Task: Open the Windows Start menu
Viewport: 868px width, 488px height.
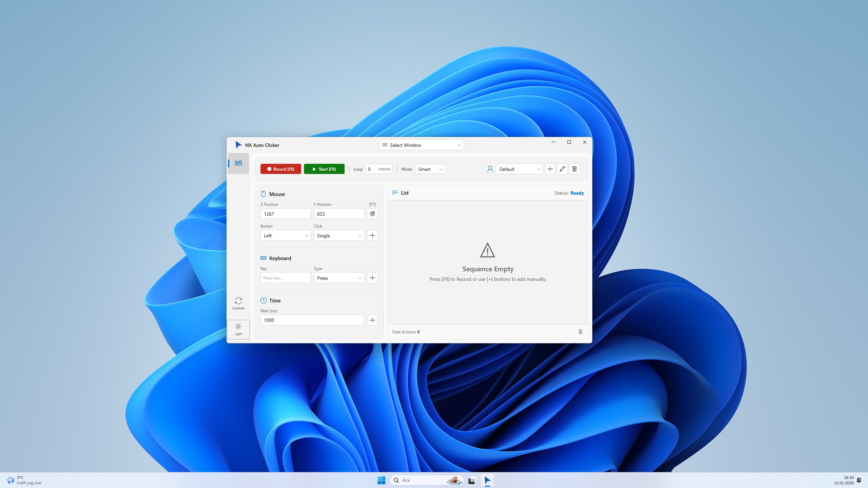Action: [x=381, y=480]
